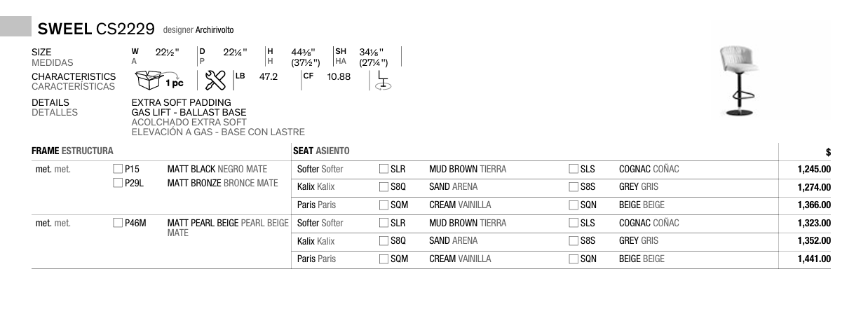The width and height of the screenshot is (868, 309).
Task: Click the SWEEL CS2229 product title
Action: coord(96,29)
